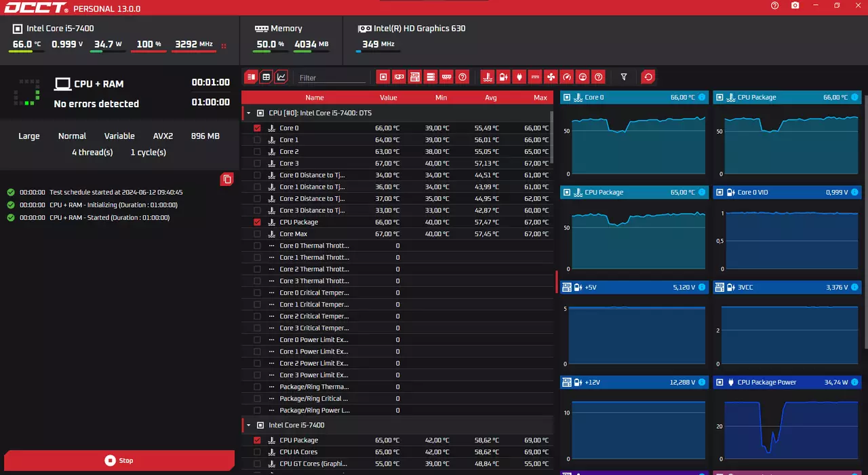This screenshot has height=475, width=868.
Task: Switch to graph-only monitoring view icon
Action: pyautogui.click(x=281, y=77)
